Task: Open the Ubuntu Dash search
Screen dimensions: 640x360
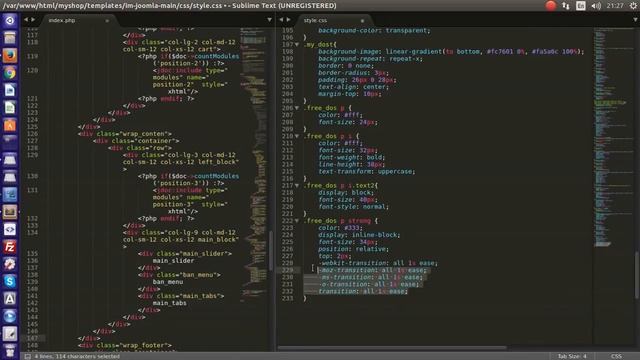Action: point(9,20)
